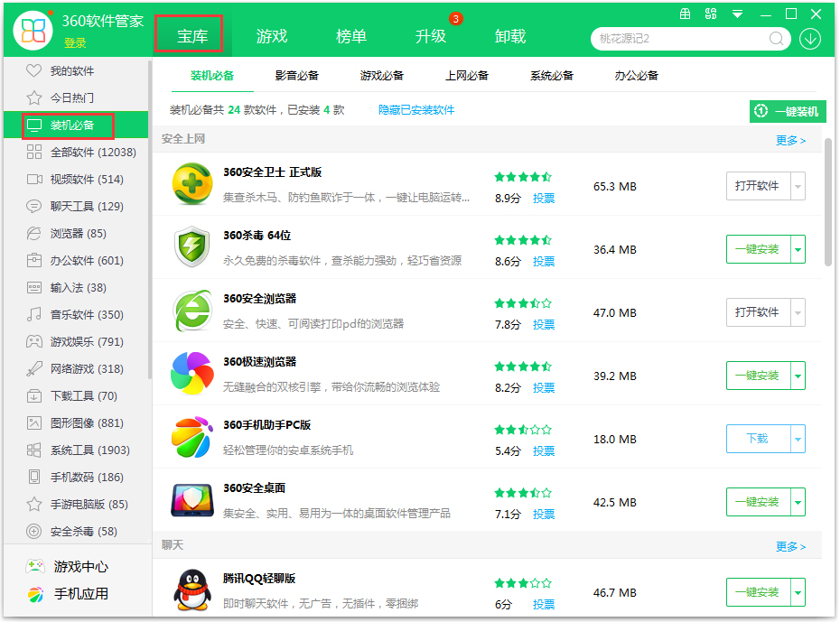Open the main menu triangle in title bar
Viewport: 840px width, 622px height.
click(738, 14)
